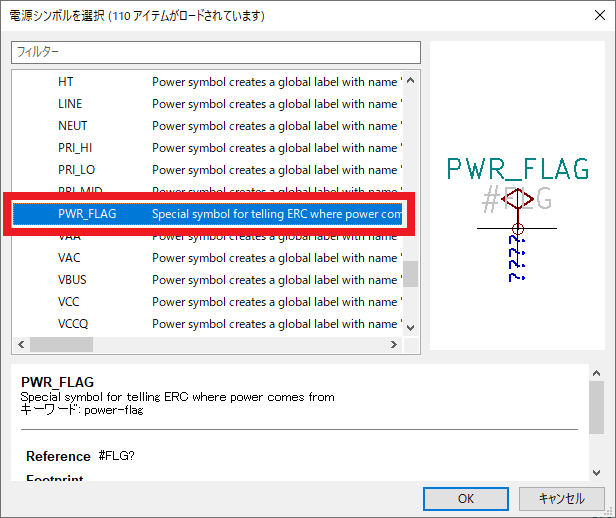Screen dimensions: 616x518
Task: Select the VAC power symbol
Action: [x=70, y=258]
